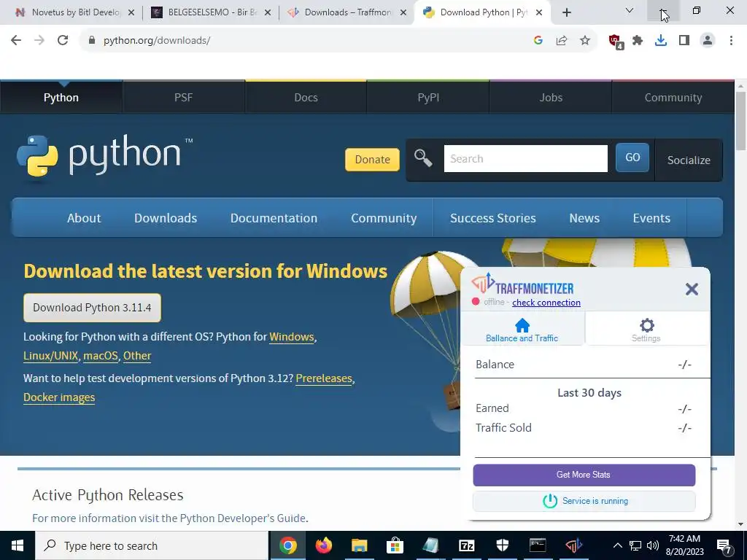Open File Explorer from taskbar

(x=359, y=545)
